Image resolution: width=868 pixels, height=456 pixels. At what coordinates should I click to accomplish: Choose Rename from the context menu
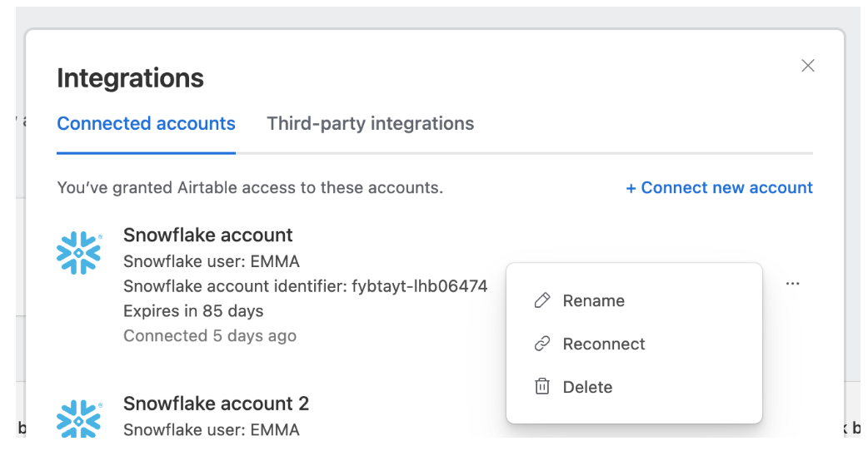tap(634, 300)
